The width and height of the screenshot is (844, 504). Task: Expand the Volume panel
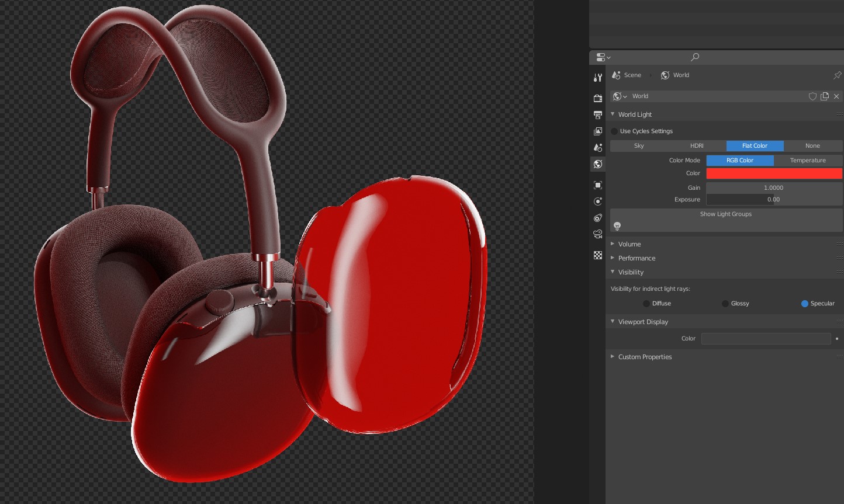[x=629, y=244]
